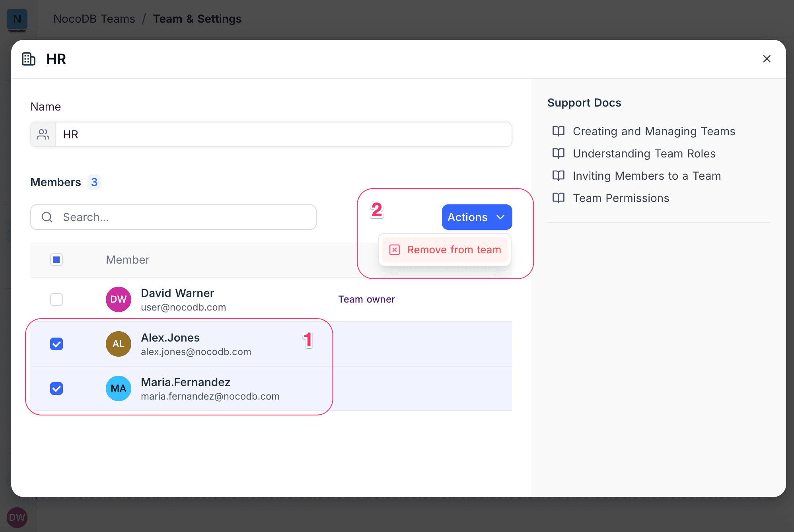Click David Warner's DW avatar
This screenshot has width=794, height=532.
(118, 299)
